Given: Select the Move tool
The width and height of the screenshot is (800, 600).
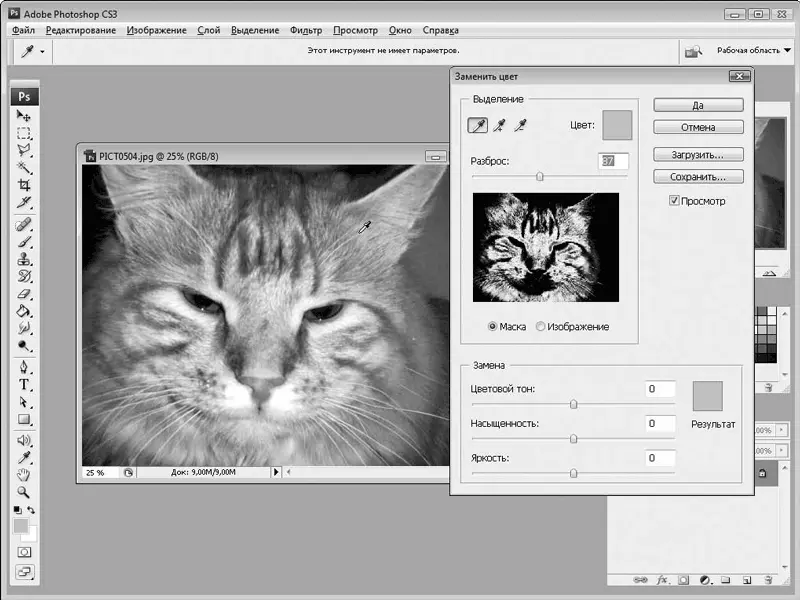Looking at the screenshot, I should click(x=23, y=116).
